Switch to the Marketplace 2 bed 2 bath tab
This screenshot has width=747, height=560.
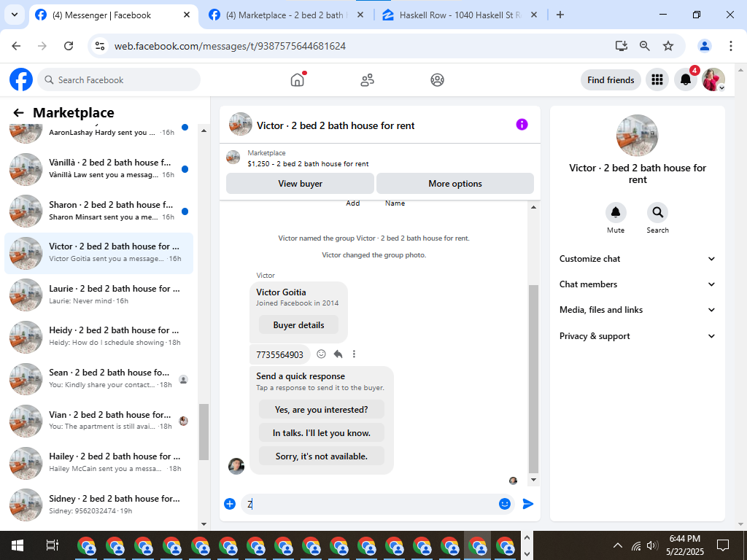pyautogui.click(x=286, y=15)
